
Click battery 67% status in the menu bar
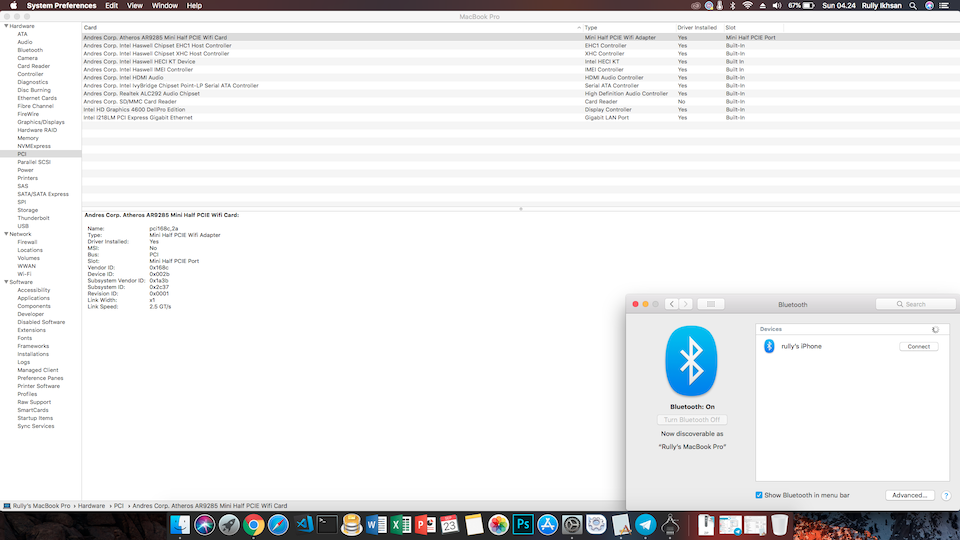coord(801,6)
